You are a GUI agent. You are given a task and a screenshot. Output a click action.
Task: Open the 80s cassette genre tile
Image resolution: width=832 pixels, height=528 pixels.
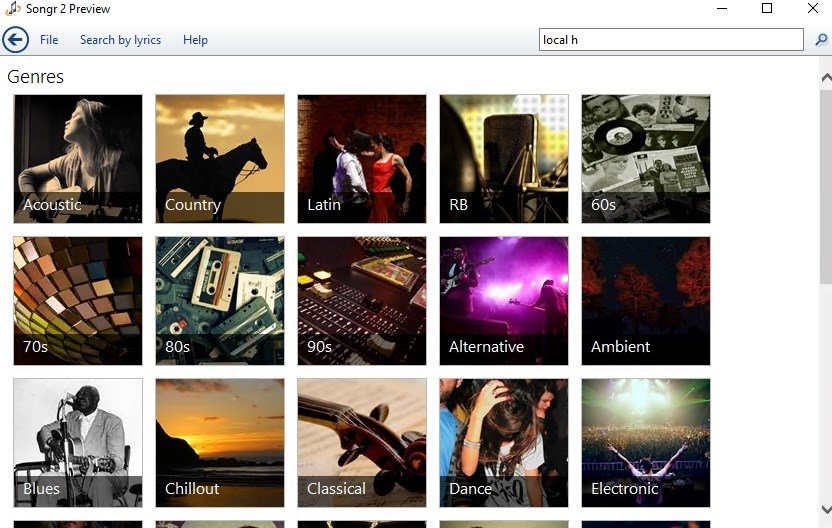(220, 301)
